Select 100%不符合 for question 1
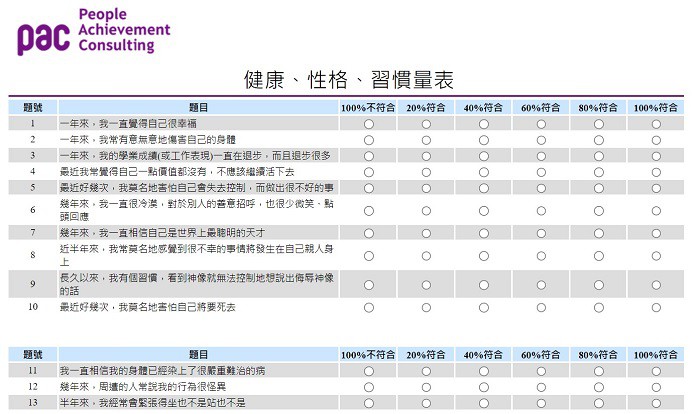This screenshot has height=414, width=700. (x=369, y=124)
